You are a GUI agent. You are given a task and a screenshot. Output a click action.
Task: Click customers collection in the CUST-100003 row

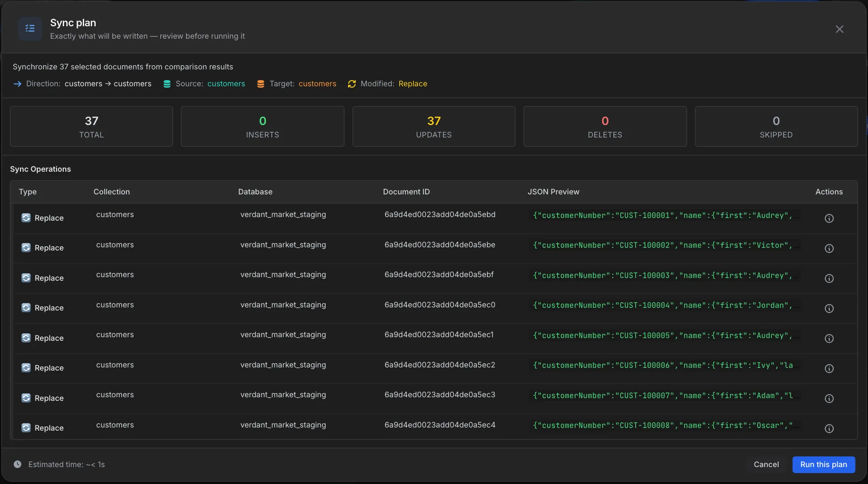pos(115,274)
